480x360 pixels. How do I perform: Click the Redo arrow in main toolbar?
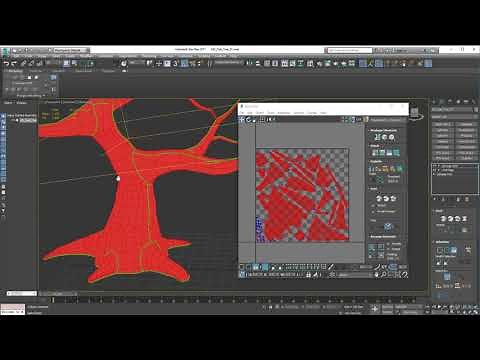point(14,63)
